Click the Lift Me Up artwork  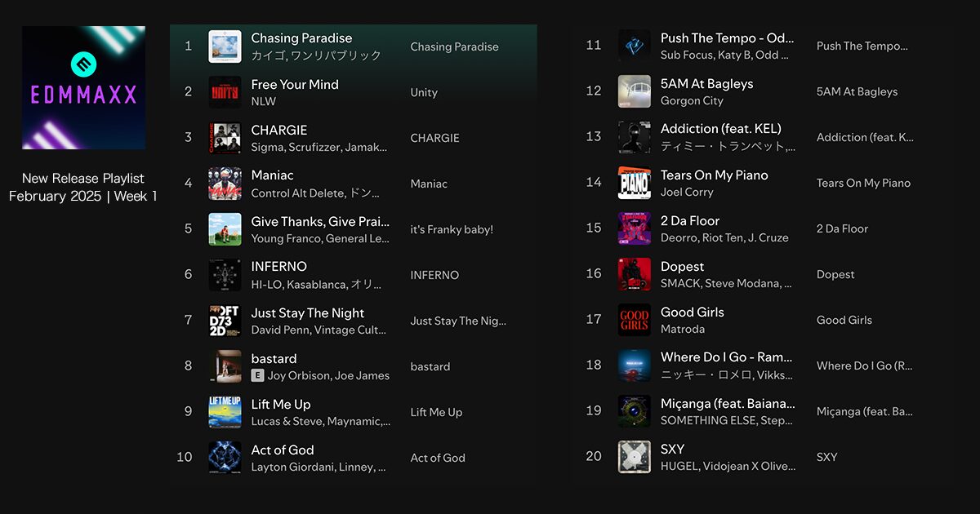[225, 412]
